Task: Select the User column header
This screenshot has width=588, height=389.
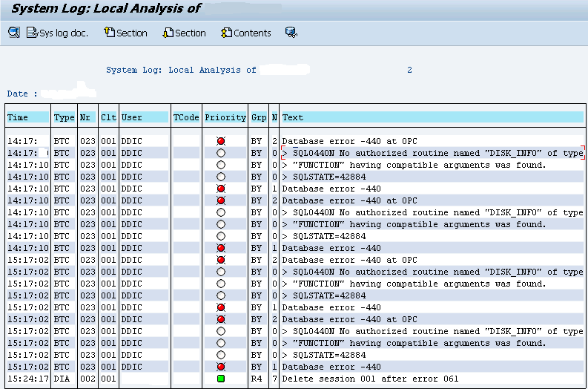Action: tap(145, 117)
